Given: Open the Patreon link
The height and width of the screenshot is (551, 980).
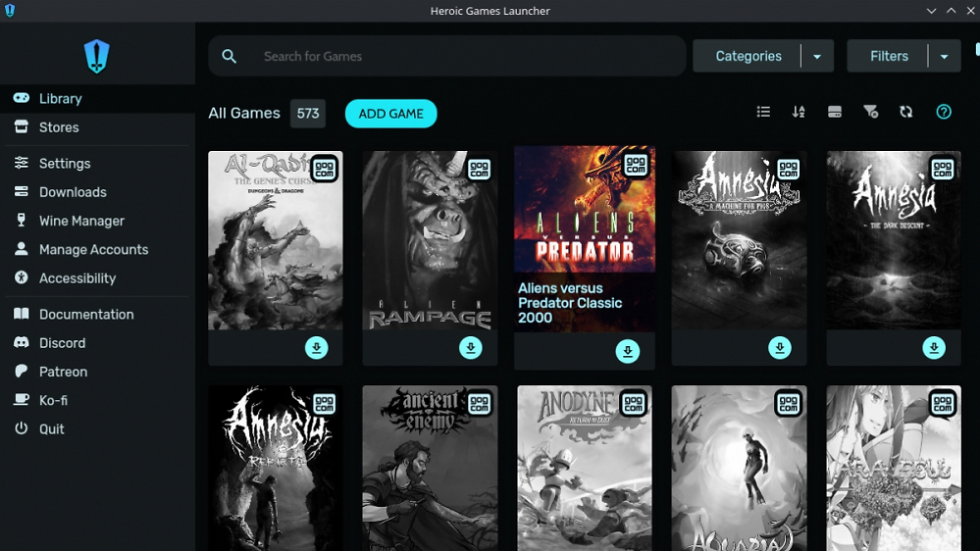Looking at the screenshot, I should point(97,373).
